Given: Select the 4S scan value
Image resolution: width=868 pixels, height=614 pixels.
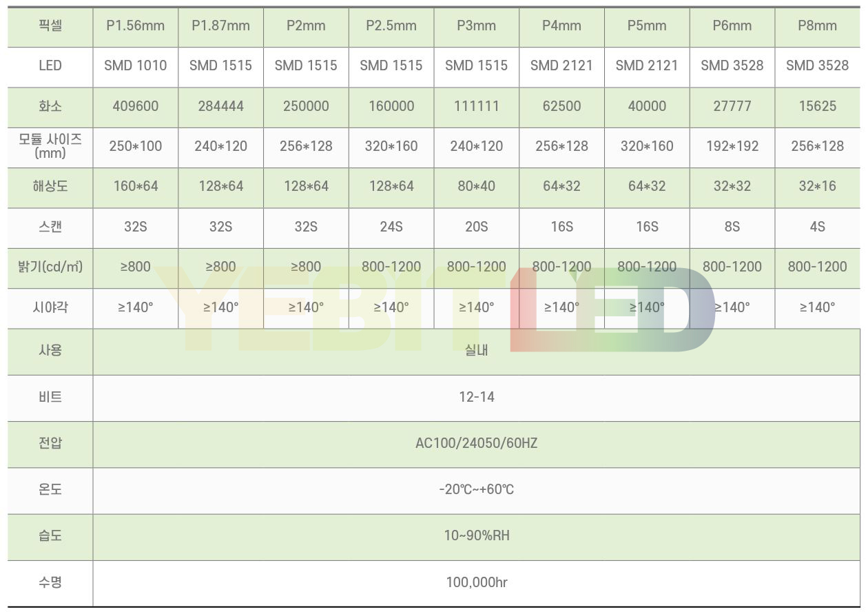Looking at the screenshot, I should (817, 227).
